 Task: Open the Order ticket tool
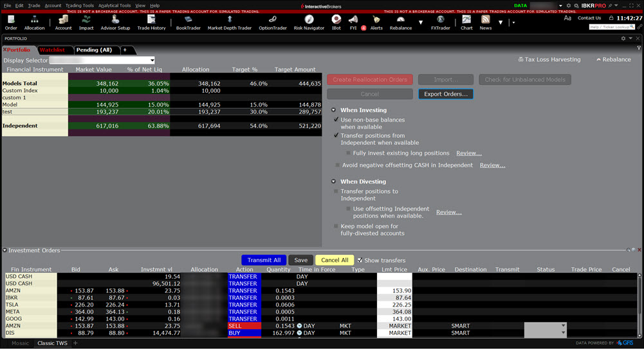[x=11, y=22]
